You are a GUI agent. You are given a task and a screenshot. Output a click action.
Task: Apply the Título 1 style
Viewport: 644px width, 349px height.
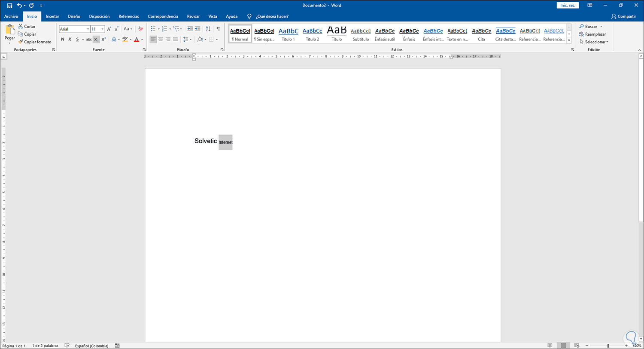(288, 34)
